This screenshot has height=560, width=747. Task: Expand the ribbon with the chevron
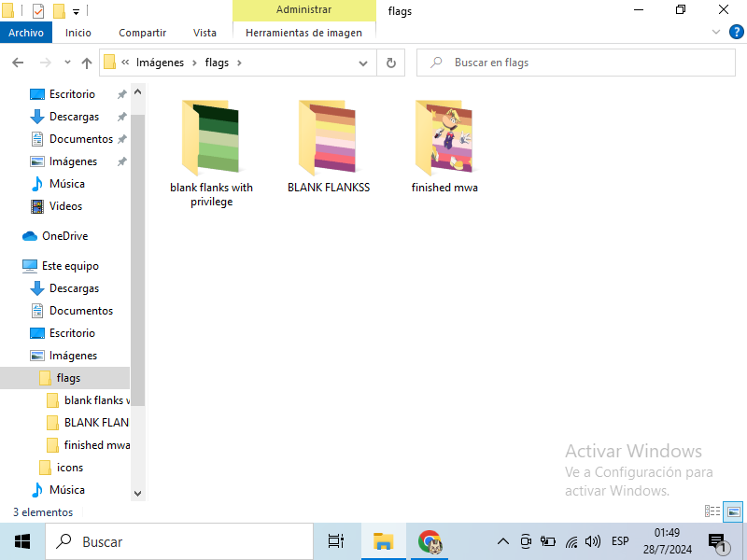[x=715, y=33]
